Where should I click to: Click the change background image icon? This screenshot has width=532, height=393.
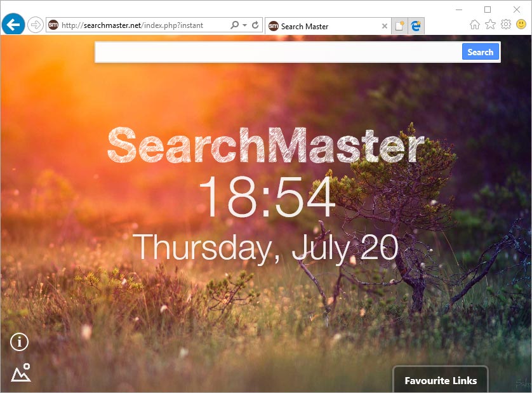coord(21,373)
